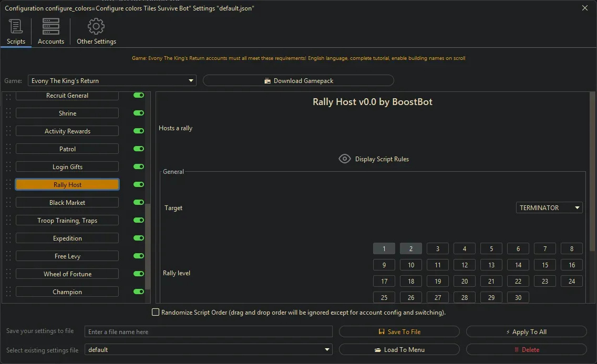597x364 pixels.
Task: Click the Download Gamepack button
Action: 298,81
